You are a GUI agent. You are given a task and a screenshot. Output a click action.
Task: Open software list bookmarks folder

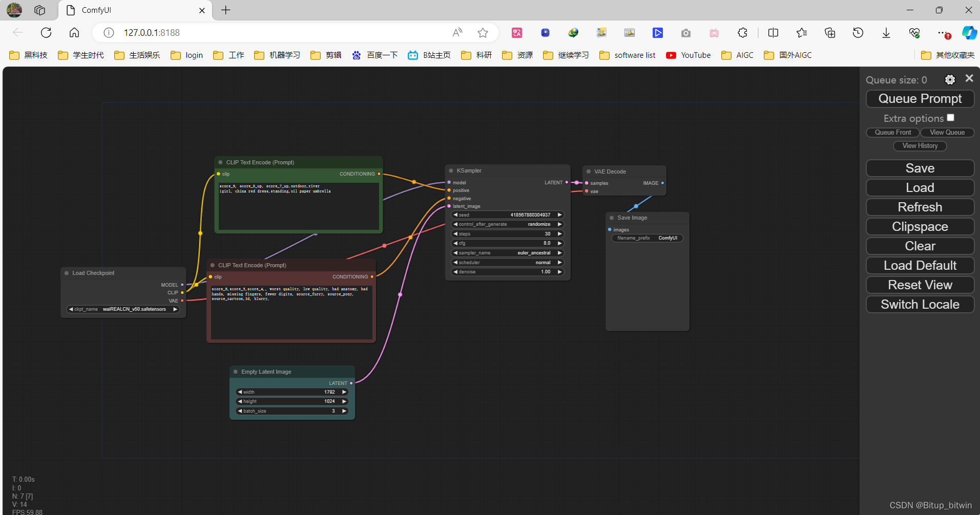[x=628, y=55]
